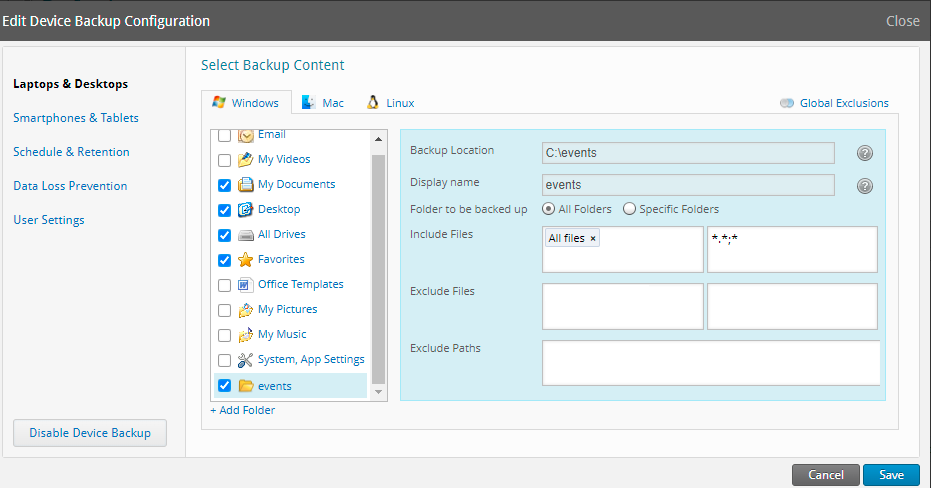The image size is (931, 488).
Task: Click the folder list scroll down arrow
Action: click(x=378, y=392)
